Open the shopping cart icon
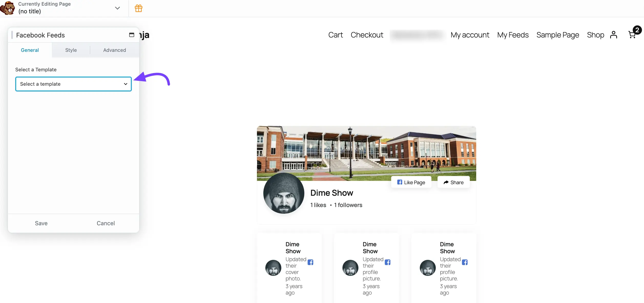 [x=632, y=35]
